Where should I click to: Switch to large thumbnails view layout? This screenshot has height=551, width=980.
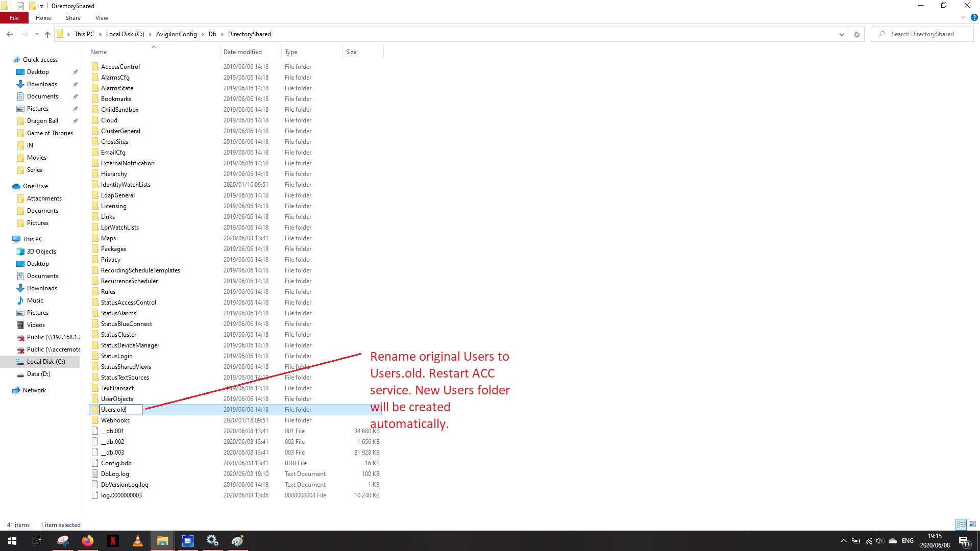coord(972,524)
